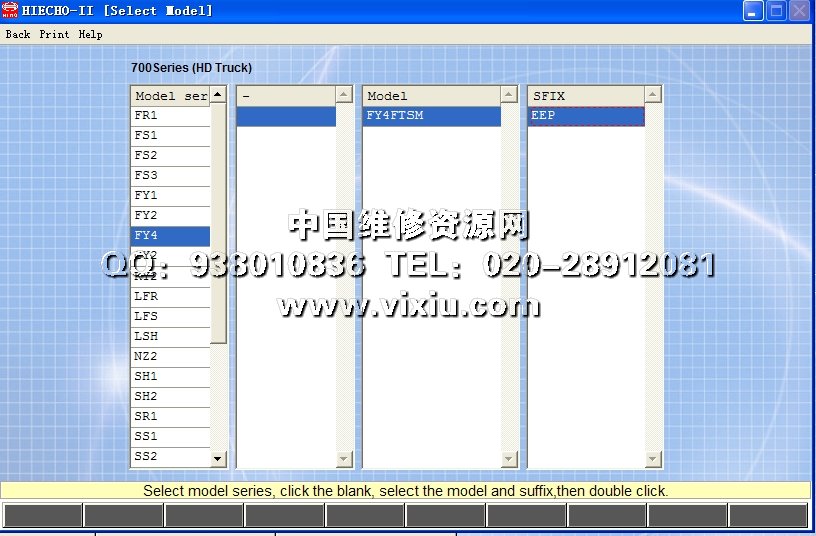Select FR1 in model series list
The image size is (816, 536).
coord(170,116)
